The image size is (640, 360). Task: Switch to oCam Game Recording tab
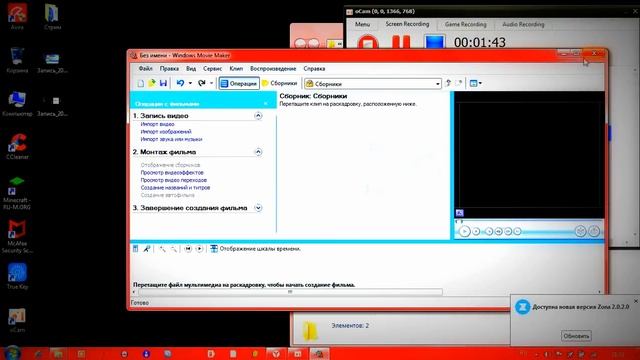coord(466,24)
